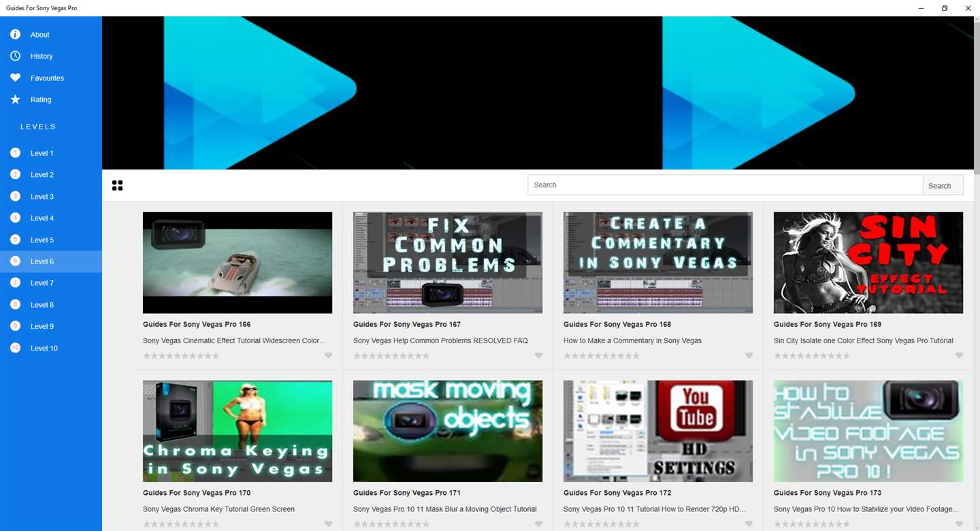Select the Level 6 numbered icon
Screen dimensions: 980x531
15,261
